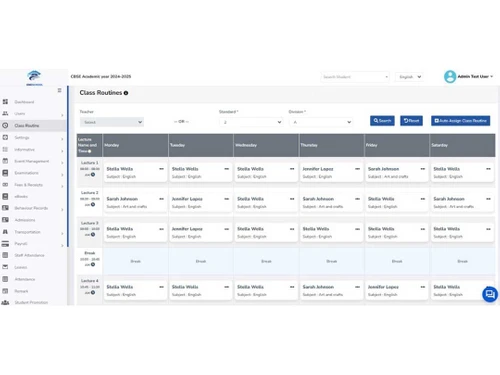
Task: Click the Class Routine clock icon
Action: pyautogui.click(x=5, y=125)
